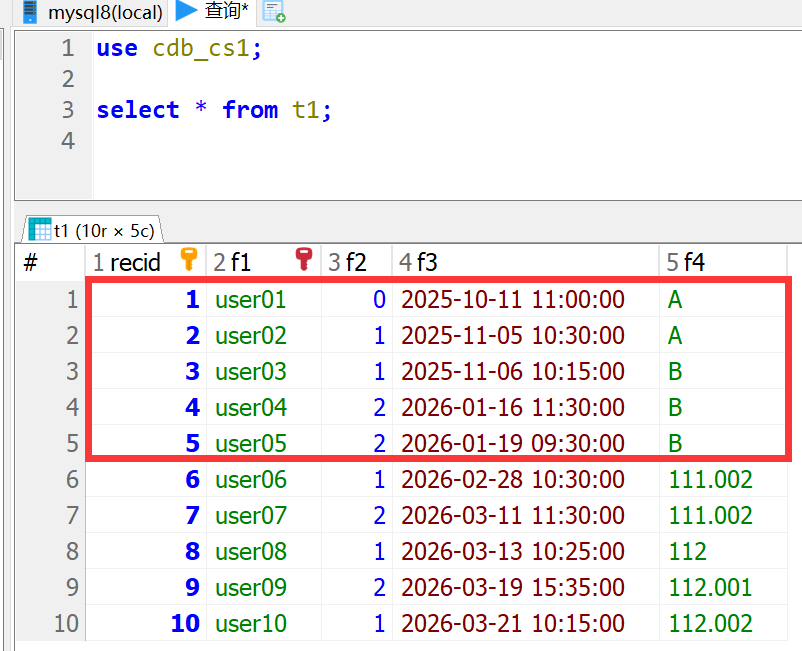Select cell user09

pyautogui.click(x=263, y=588)
